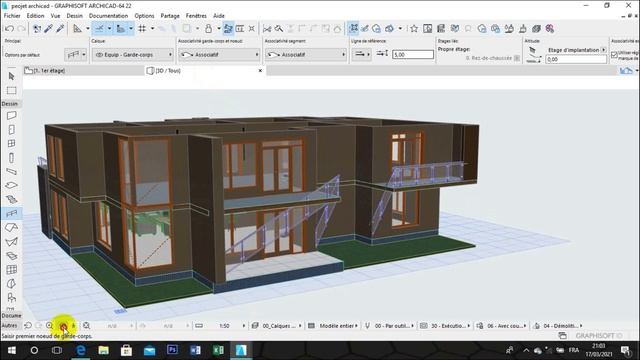Click the inject parameters syringe icon
Viewport: 640px width, 360px height.
(60, 29)
